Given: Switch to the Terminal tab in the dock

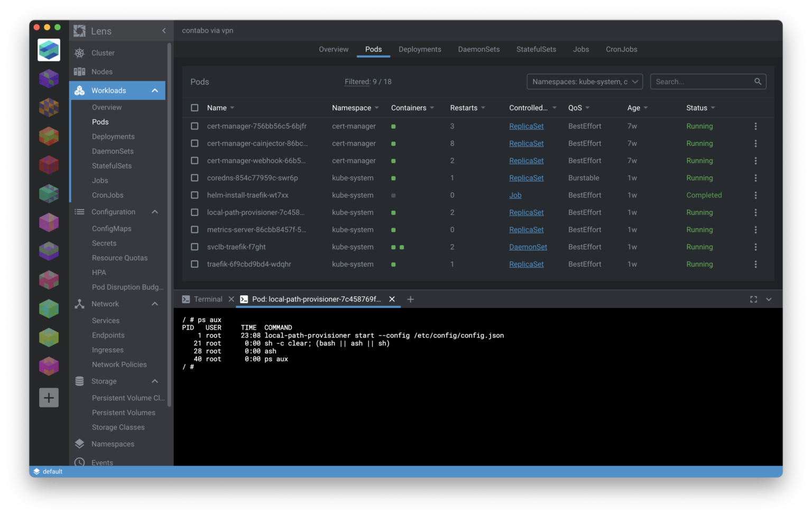Looking at the screenshot, I should [x=207, y=299].
